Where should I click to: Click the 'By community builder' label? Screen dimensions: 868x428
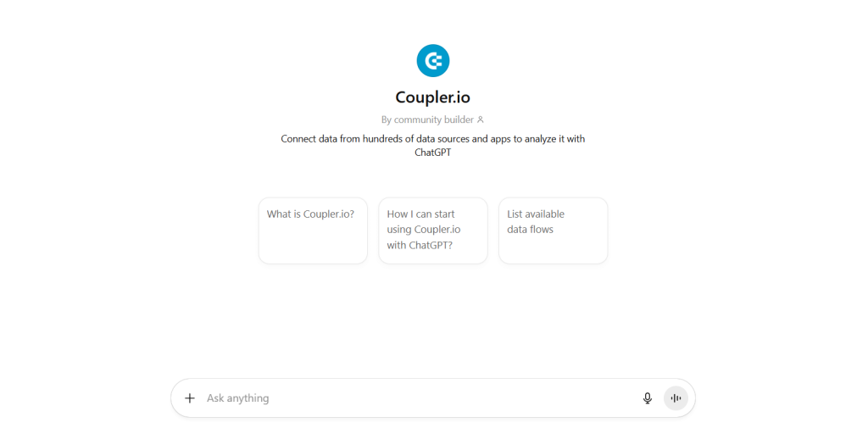[427, 120]
